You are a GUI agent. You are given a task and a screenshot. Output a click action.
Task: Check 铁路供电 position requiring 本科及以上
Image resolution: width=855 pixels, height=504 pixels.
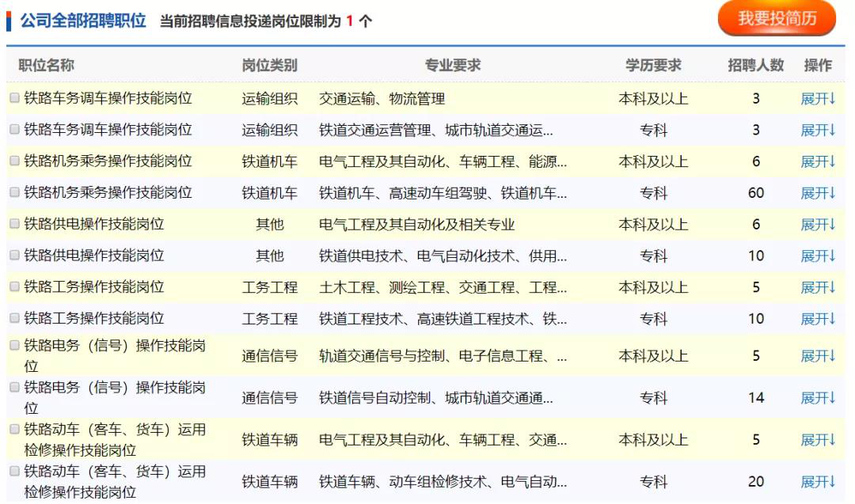[x=14, y=224]
